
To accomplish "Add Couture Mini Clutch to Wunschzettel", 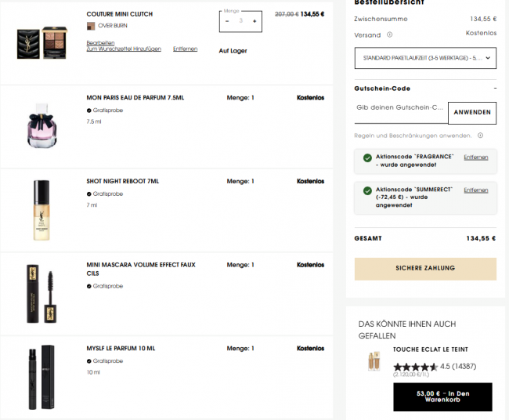I will [x=124, y=49].
